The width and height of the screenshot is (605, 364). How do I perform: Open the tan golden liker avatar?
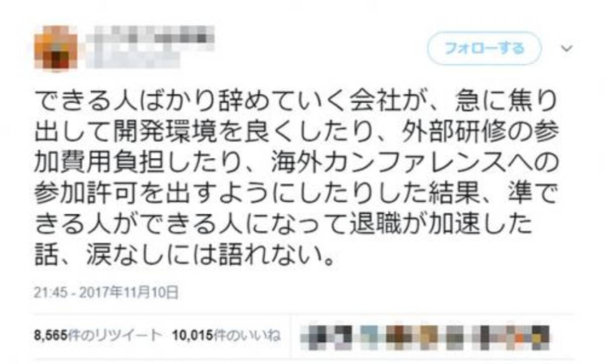pos(429,337)
